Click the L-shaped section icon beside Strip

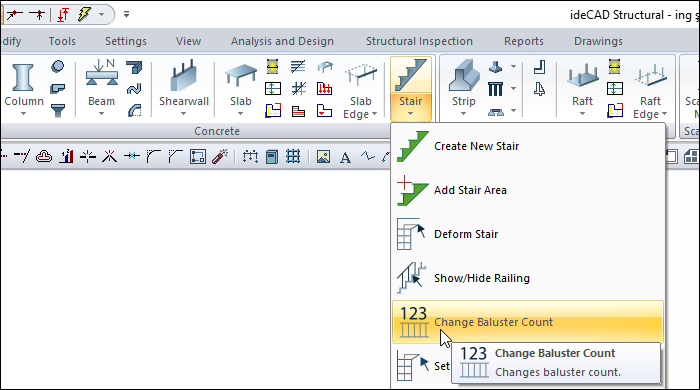click(x=539, y=67)
